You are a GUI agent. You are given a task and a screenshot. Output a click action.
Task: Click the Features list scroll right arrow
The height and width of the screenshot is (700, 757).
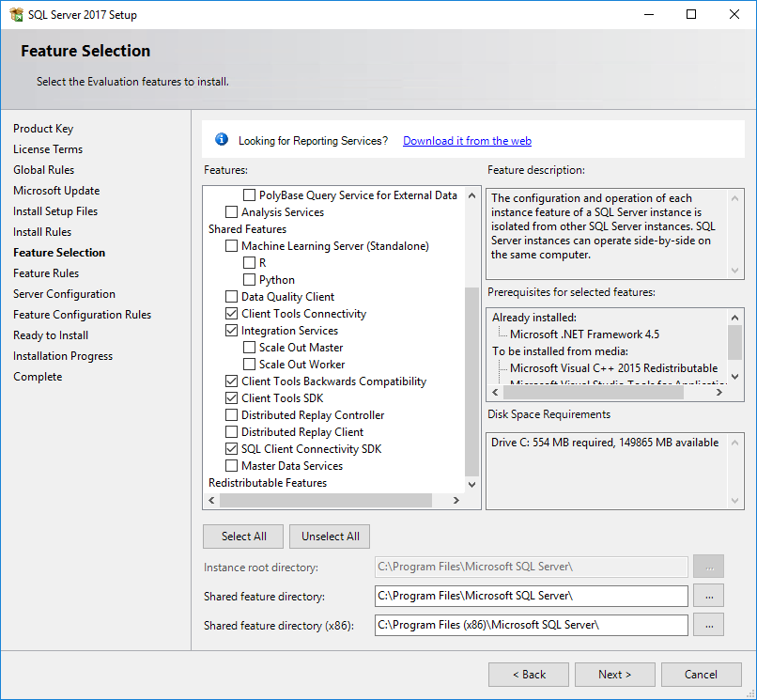(x=456, y=501)
